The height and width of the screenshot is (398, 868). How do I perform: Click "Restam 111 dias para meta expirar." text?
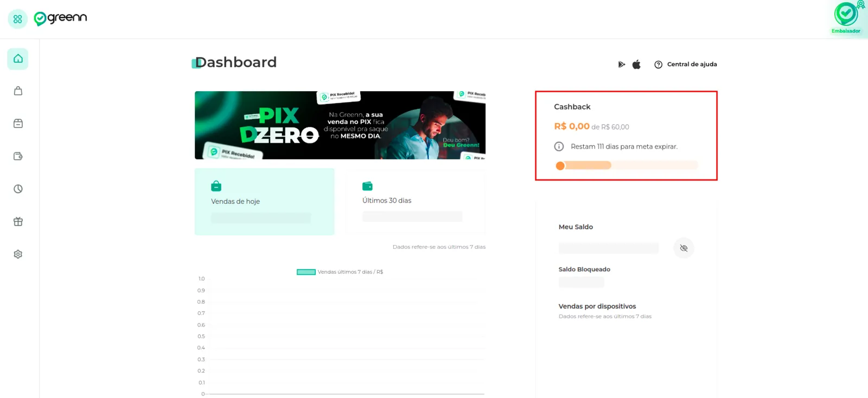[624, 146]
